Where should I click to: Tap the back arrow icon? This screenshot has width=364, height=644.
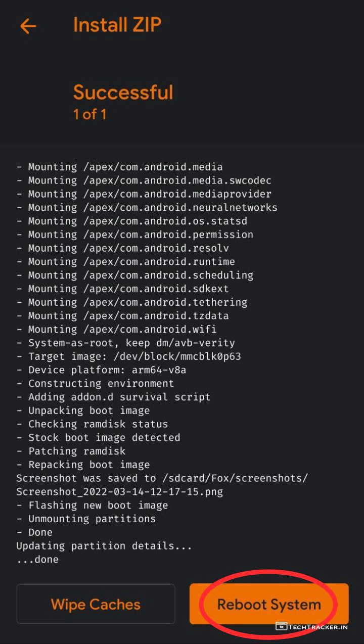click(28, 26)
